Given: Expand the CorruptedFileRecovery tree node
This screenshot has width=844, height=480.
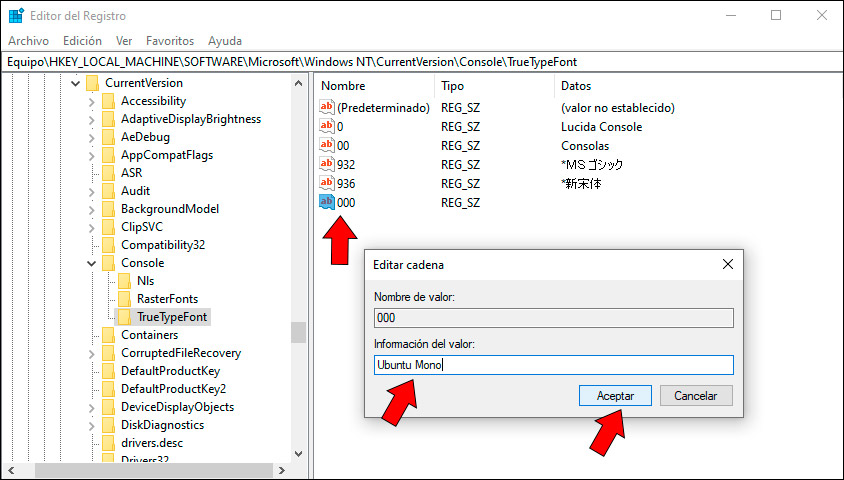Looking at the screenshot, I should tap(92, 354).
